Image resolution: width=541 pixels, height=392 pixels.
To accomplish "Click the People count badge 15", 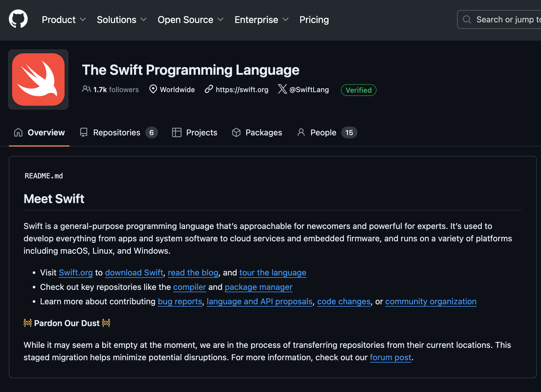I will [349, 132].
